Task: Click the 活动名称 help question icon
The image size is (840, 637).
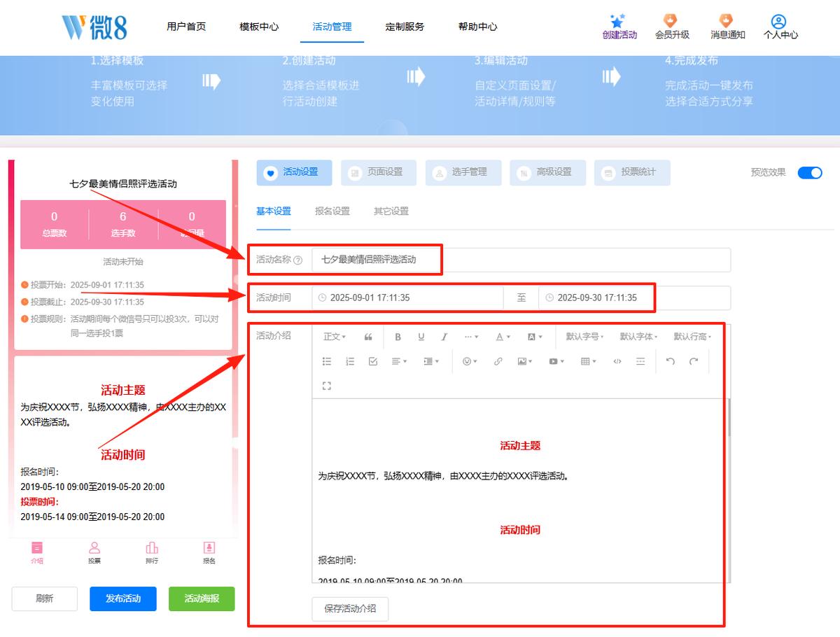Action: 298,260
